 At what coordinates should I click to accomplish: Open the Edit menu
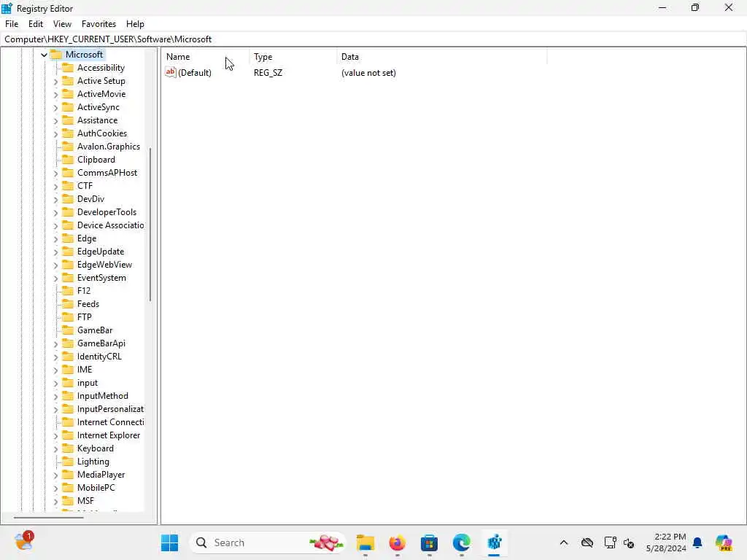[x=36, y=24]
